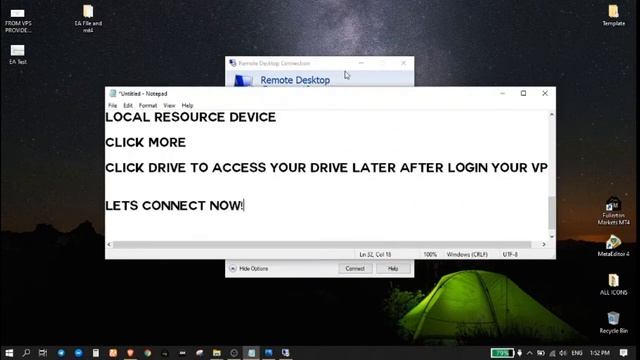Switch to the Notepad taskbar button
640x360 pixels.
(251, 353)
